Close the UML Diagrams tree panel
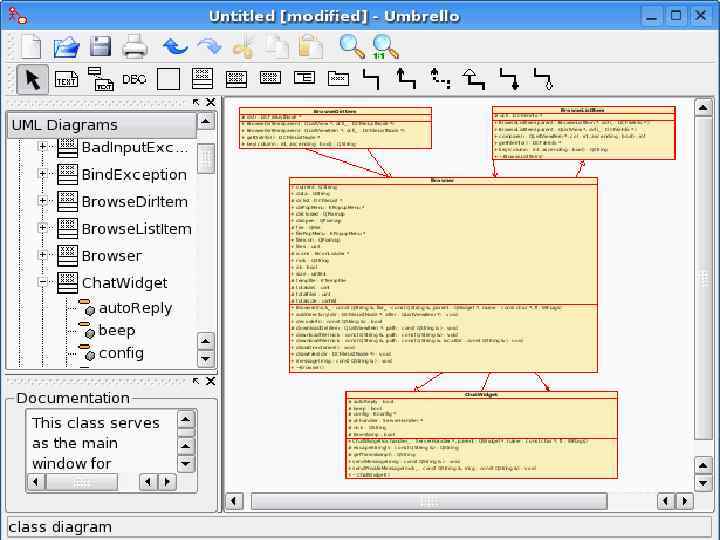This screenshot has width=720, height=540. coord(211,102)
